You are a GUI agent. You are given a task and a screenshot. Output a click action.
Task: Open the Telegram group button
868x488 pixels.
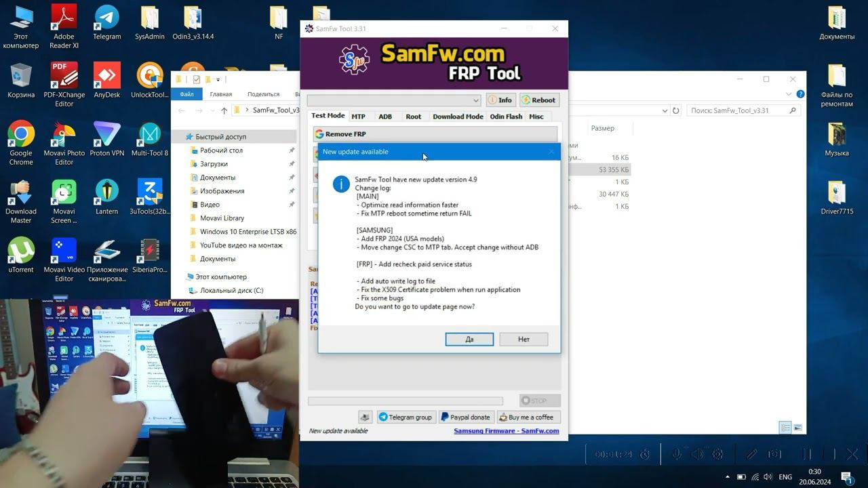pyautogui.click(x=406, y=417)
